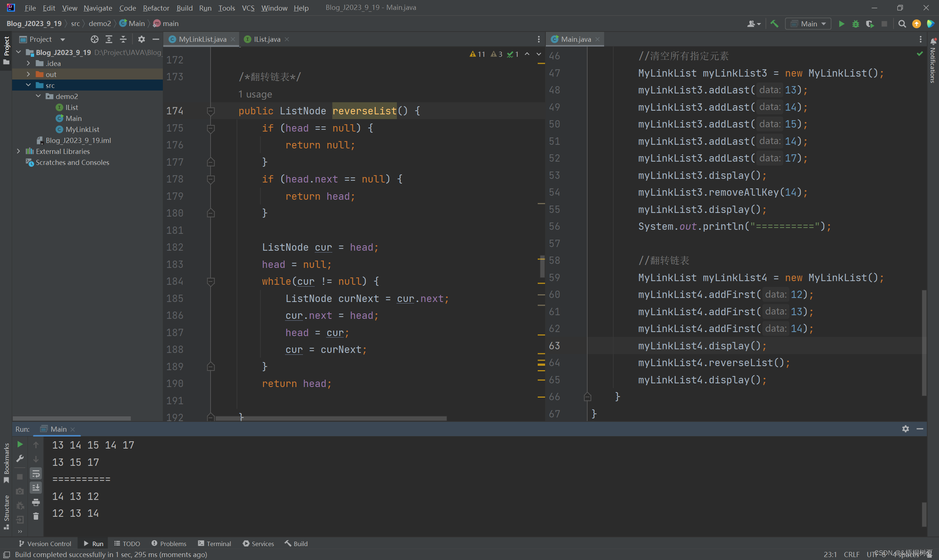Show more Run toolbar actions chevron

(x=20, y=531)
